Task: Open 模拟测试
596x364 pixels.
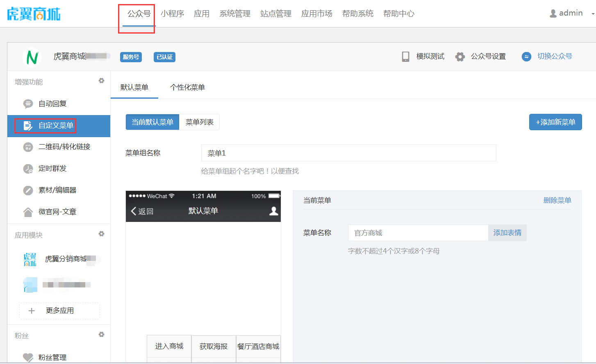Action: point(430,57)
